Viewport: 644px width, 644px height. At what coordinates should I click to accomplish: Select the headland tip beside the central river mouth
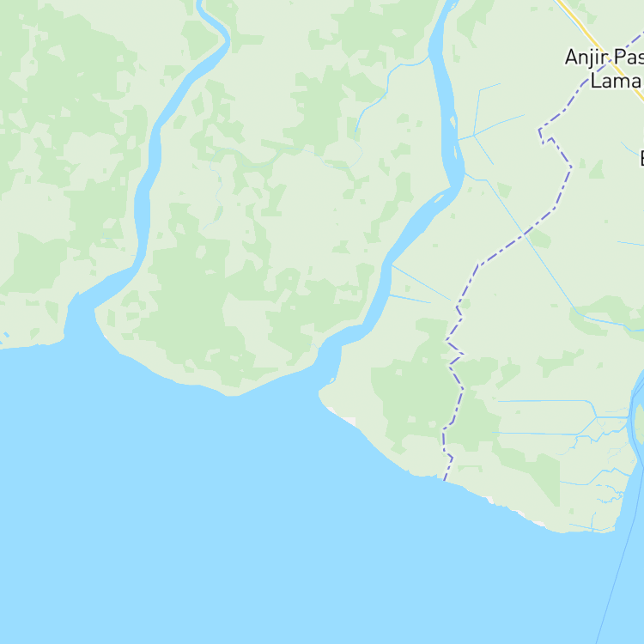(321, 395)
